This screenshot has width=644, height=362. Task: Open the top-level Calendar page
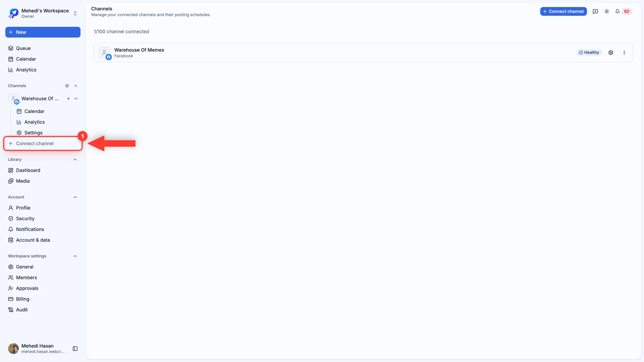[x=43, y=59]
